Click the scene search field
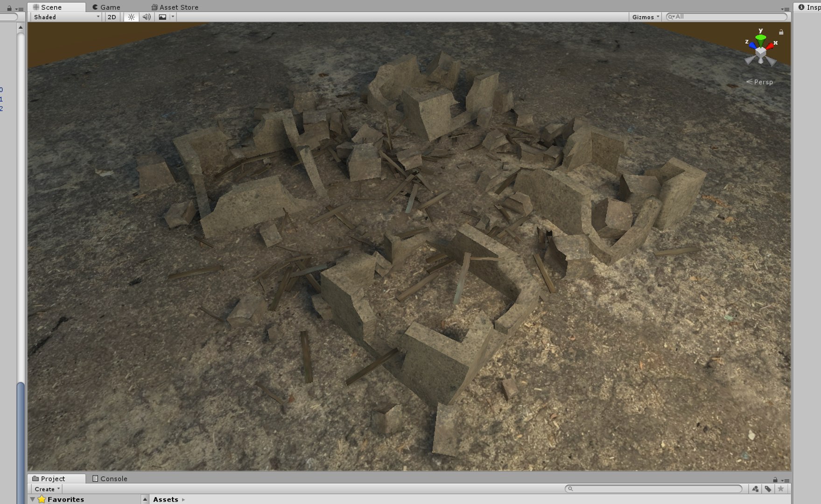 pyautogui.click(x=727, y=17)
